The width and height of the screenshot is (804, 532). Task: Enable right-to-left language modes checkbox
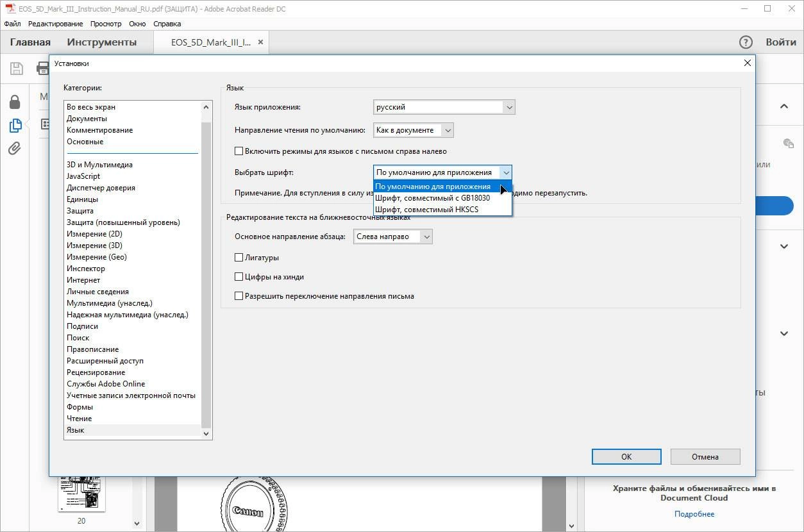click(239, 151)
